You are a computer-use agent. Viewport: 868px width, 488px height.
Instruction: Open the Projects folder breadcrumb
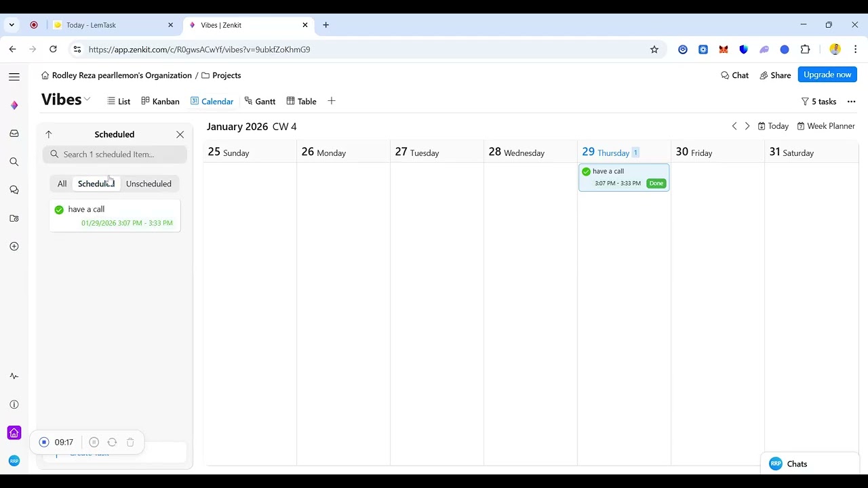[221, 75]
